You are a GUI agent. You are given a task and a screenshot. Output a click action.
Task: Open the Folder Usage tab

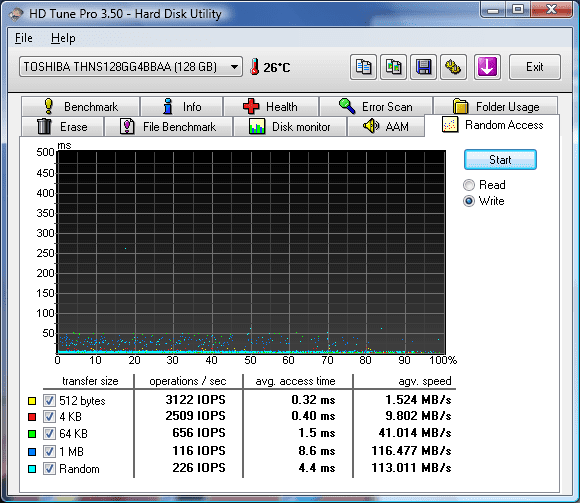tap(496, 107)
